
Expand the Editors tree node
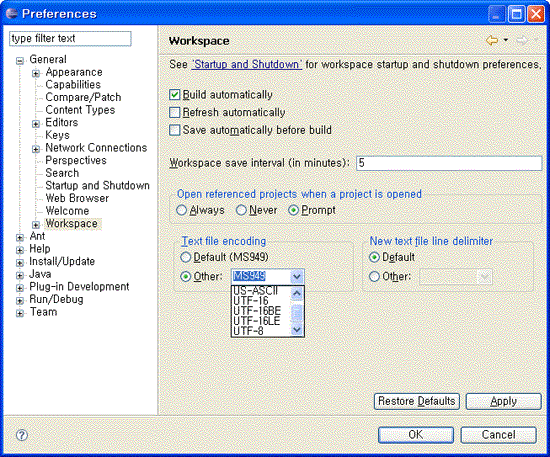(36, 124)
